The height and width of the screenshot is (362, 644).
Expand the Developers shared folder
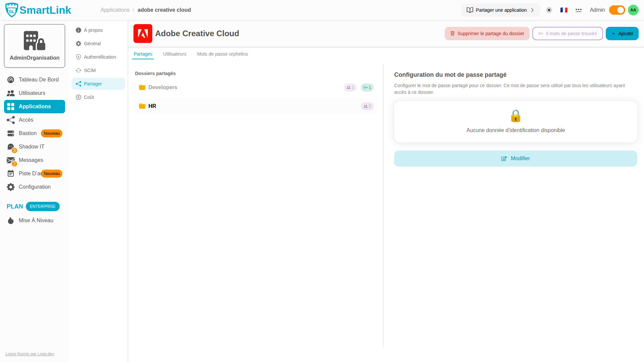point(163,87)
